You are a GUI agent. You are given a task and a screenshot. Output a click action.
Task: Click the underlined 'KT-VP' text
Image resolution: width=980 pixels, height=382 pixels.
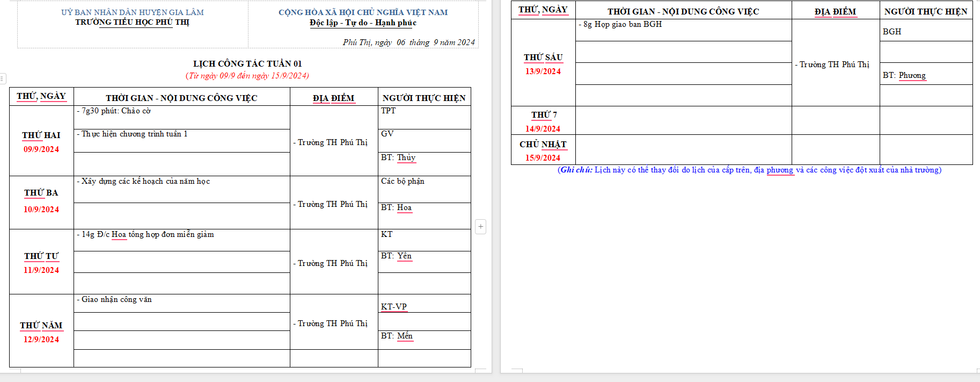[x=394, y=307]
